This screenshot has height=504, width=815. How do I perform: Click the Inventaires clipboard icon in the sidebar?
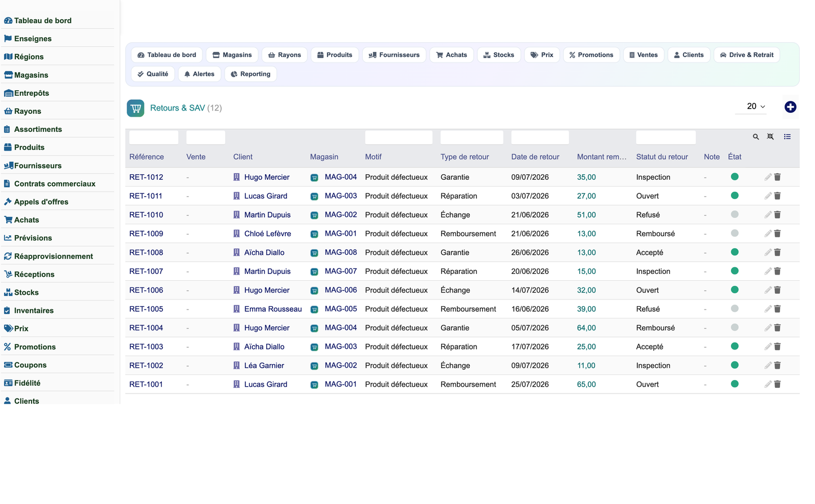7,311
